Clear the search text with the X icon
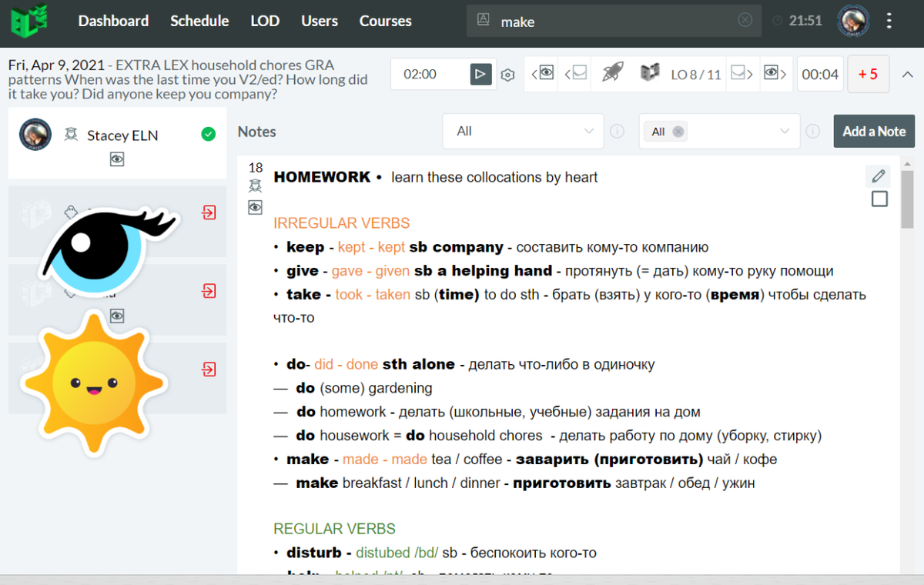The height and width of the screenshot is (585, 924). pyautogui.click(x=745, y=21)
